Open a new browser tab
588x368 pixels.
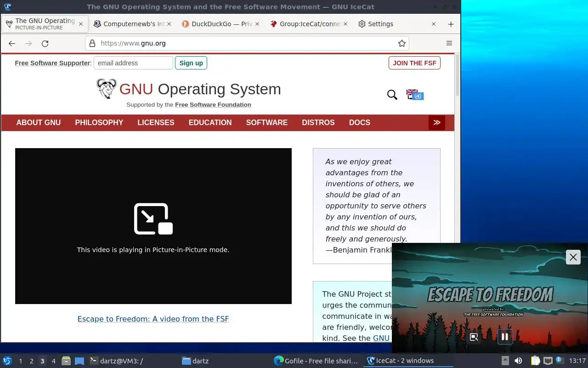coord(451,24)
